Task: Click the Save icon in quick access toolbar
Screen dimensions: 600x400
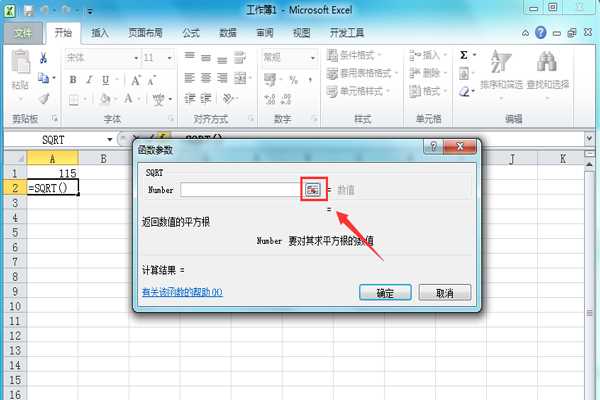Action: 29,10
